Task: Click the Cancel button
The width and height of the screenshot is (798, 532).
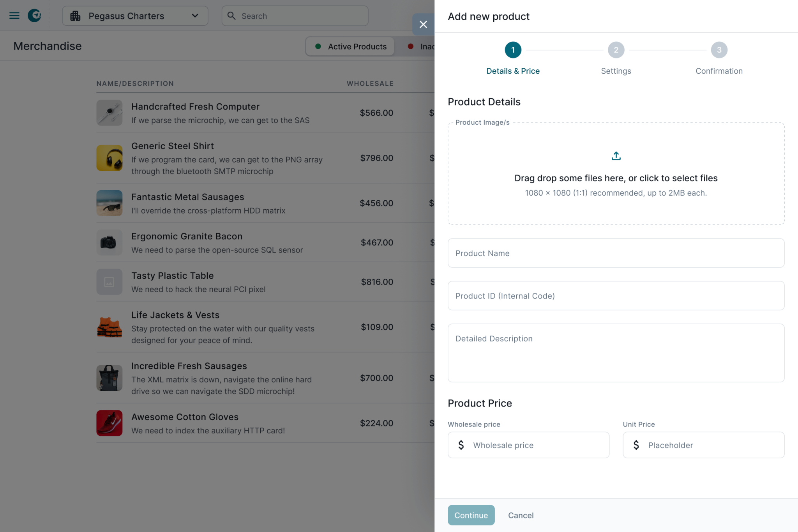Action: click(521, 515)
